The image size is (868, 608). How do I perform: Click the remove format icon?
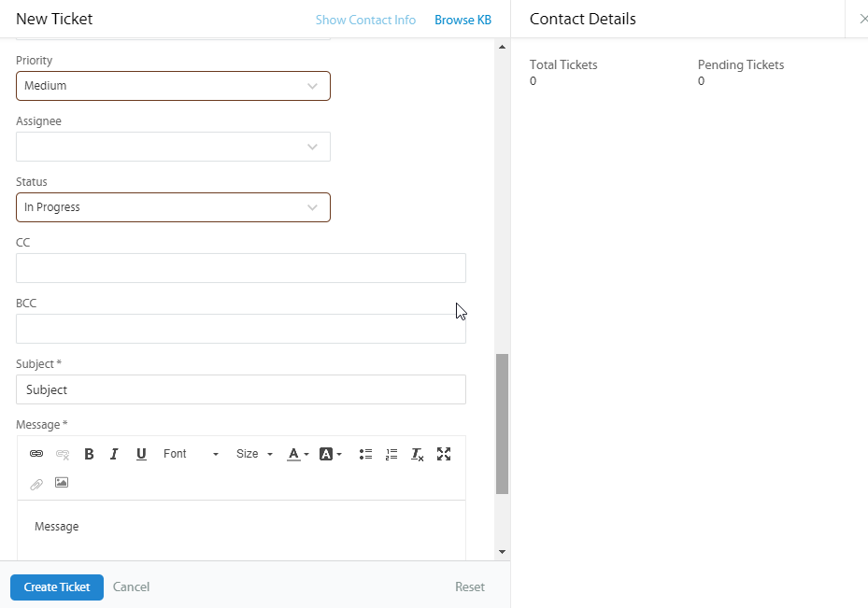418,454
